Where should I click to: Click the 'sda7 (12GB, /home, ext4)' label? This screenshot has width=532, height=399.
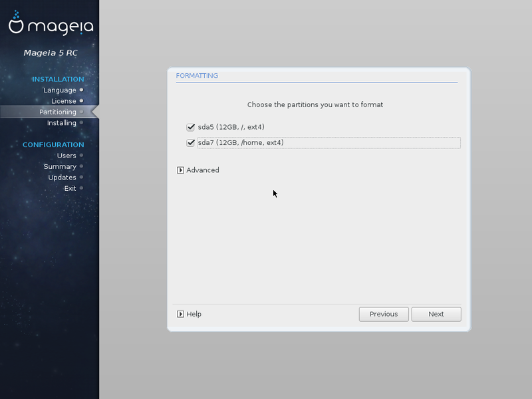click(x=241, y=143)
